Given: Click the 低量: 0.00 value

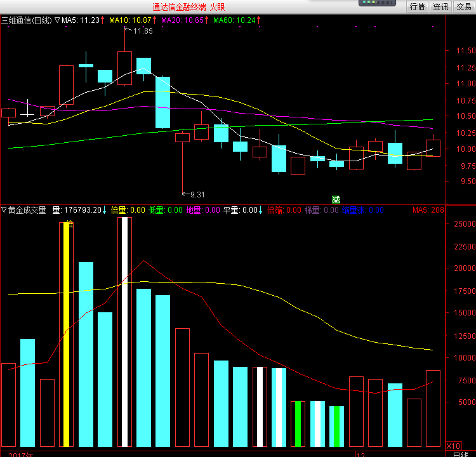Looking at the screenshot, I should (166, 210).
